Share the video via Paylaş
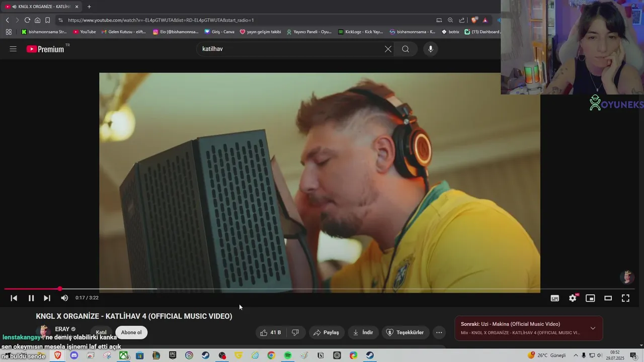 pyautogui.click(x=326, y=332)
